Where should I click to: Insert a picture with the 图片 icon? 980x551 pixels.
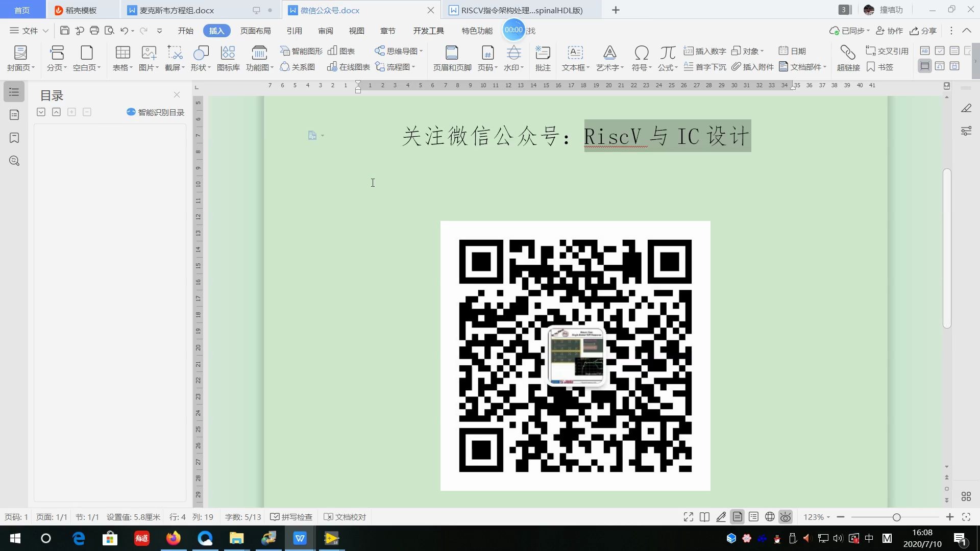pos(148,58)
